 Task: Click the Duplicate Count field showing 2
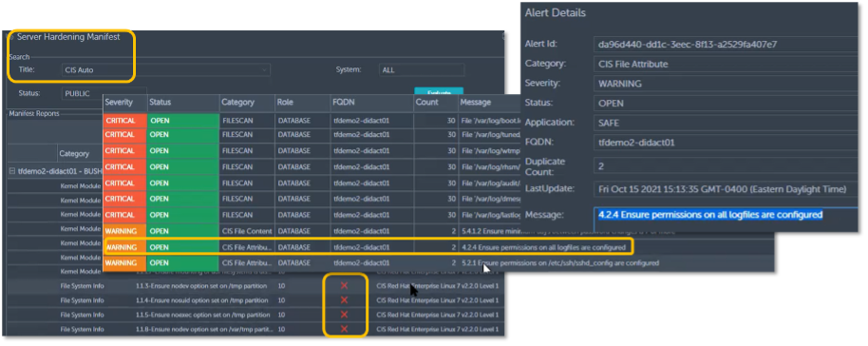click(x=726, y=165)
